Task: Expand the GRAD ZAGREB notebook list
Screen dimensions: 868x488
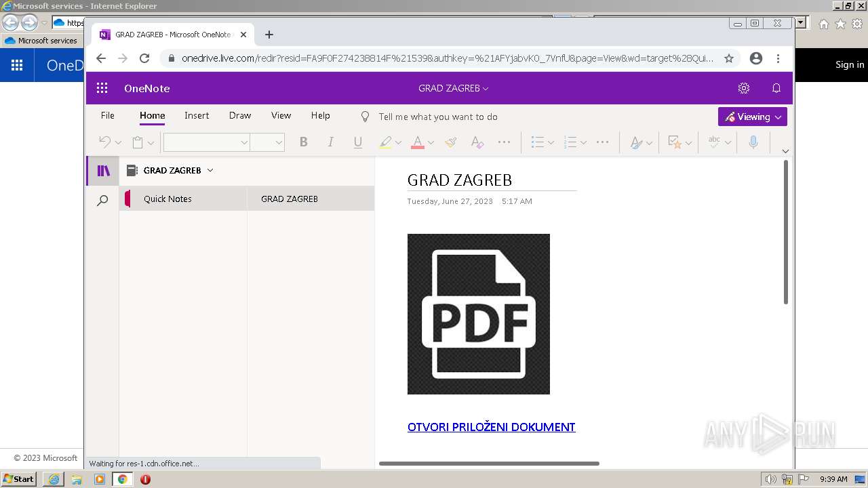Action: point(210,170)
